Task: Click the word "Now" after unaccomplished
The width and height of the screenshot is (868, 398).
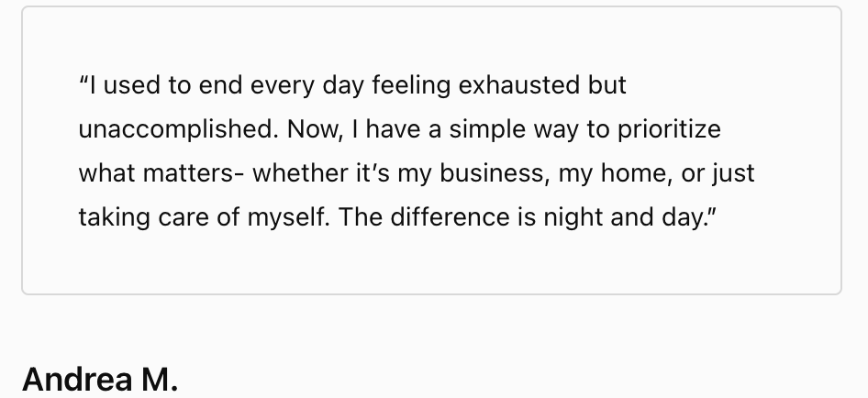Action: coord(312,129)
